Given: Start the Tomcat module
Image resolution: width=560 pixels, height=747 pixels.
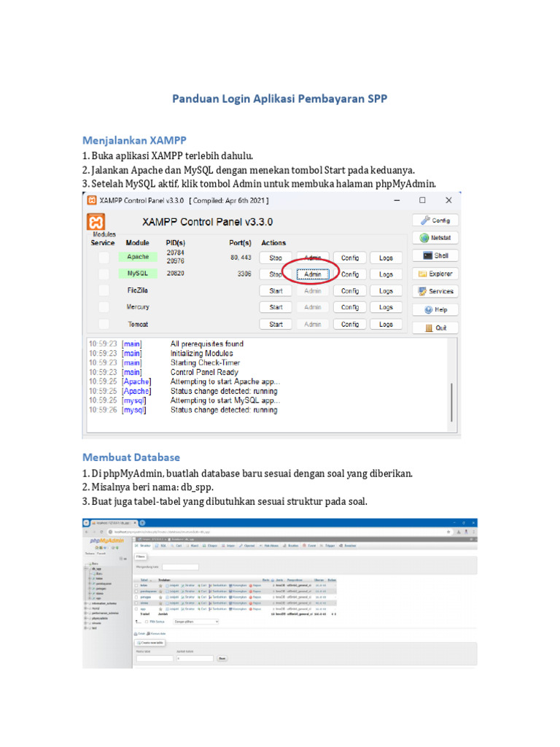Looking at the screenshot, I should click(x=275, y=325).
